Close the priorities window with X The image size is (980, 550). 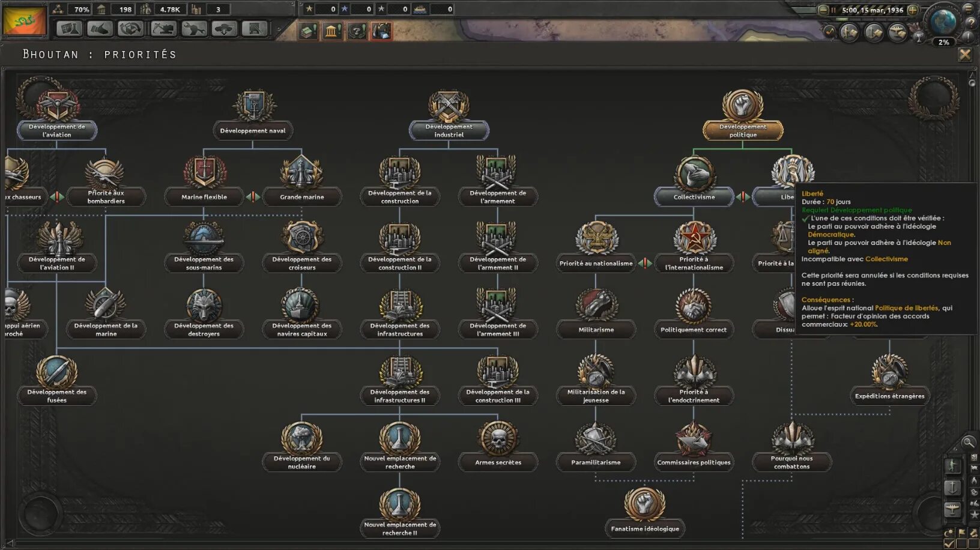pyautogui.click(x=965, y=55)
